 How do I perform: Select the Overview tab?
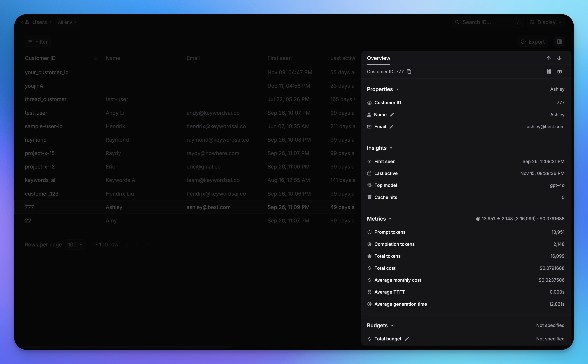[378, 58]
